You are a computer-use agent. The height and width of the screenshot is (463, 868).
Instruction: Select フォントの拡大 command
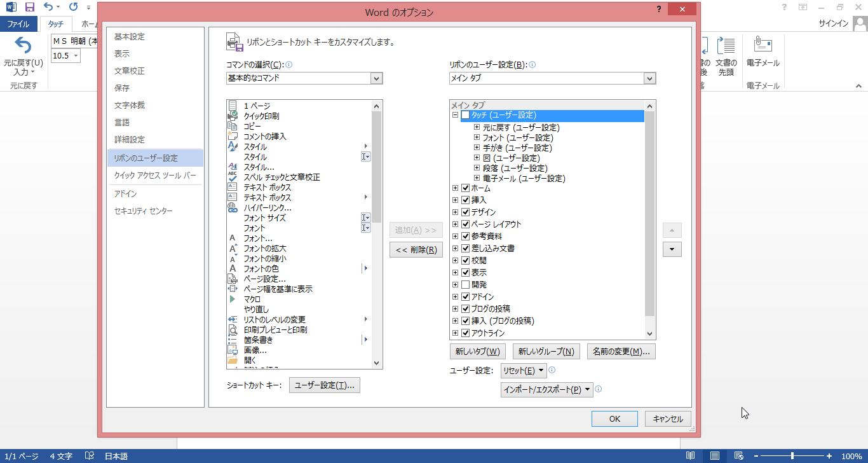[x=265, y=248]
